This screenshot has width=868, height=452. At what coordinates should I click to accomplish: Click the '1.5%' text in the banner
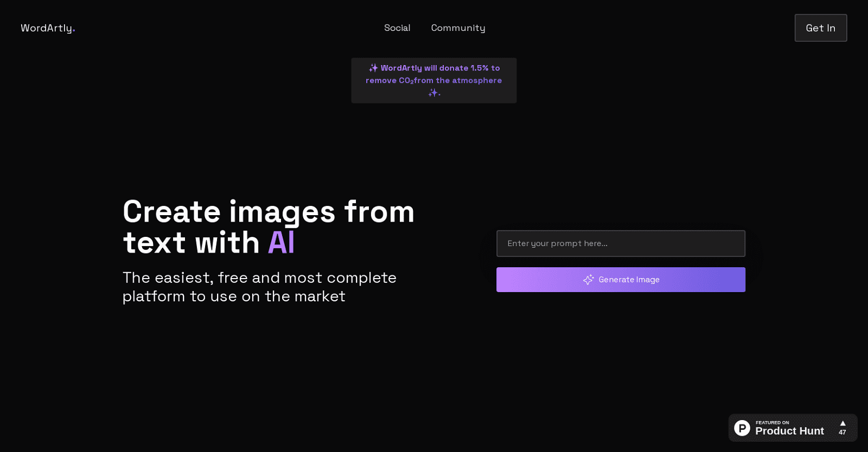click(480, 68)
